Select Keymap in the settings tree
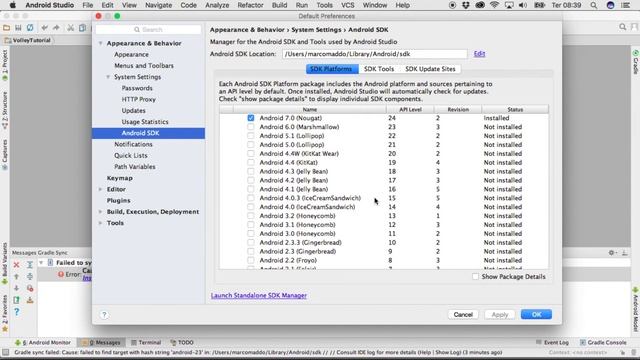 (120, 178)
